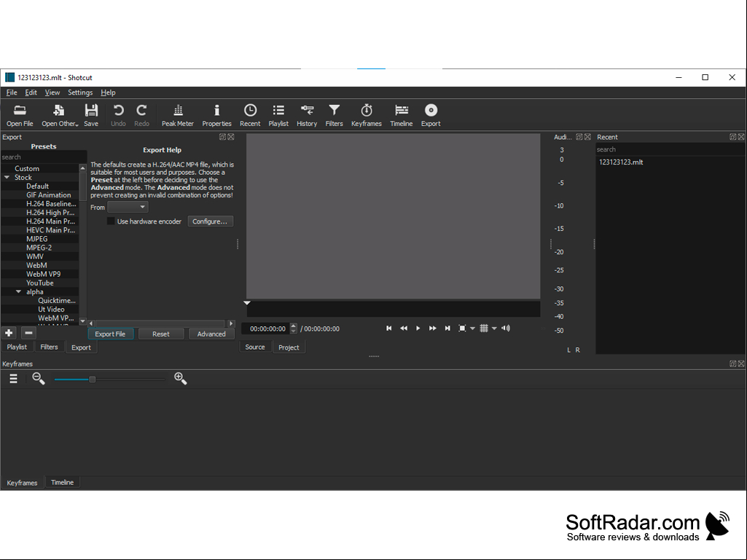
Task: Switch to the Timeline bottom tab
Action: (63, 482)
